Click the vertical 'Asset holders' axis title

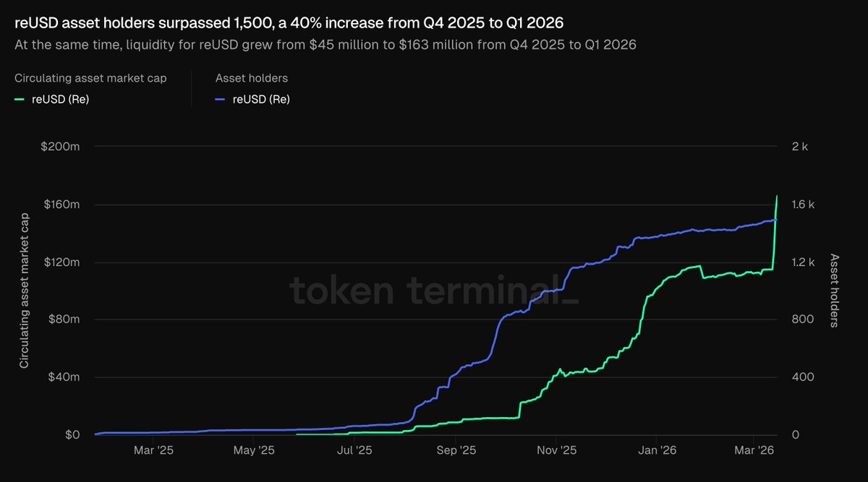[834, 291]
